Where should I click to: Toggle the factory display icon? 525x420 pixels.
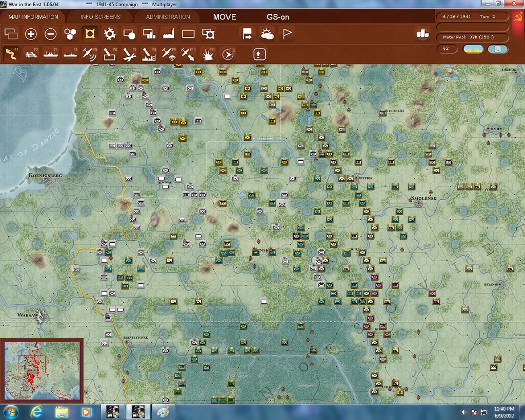(x=169, y=34)
